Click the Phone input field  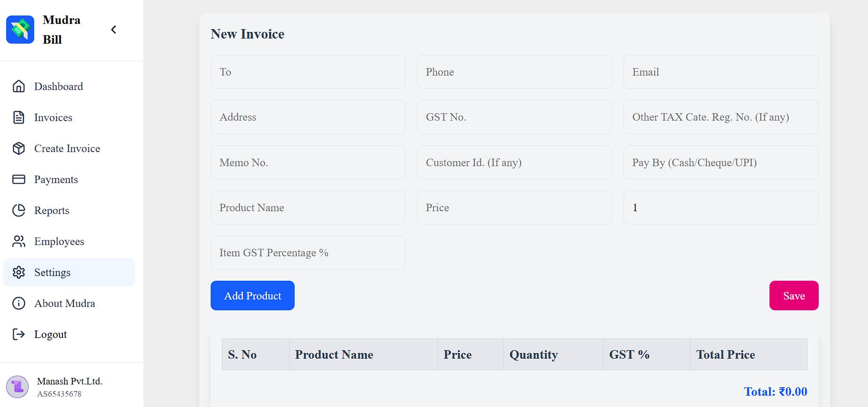click(514, 72)
